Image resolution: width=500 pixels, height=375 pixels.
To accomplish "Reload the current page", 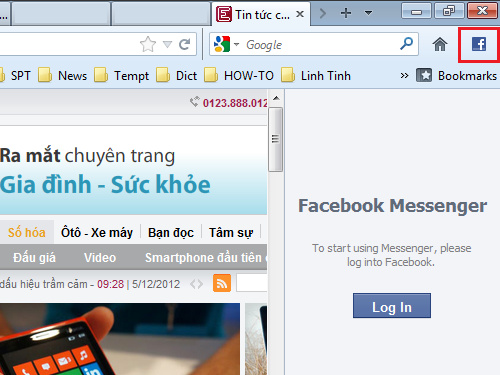I will tap(184, 44).
